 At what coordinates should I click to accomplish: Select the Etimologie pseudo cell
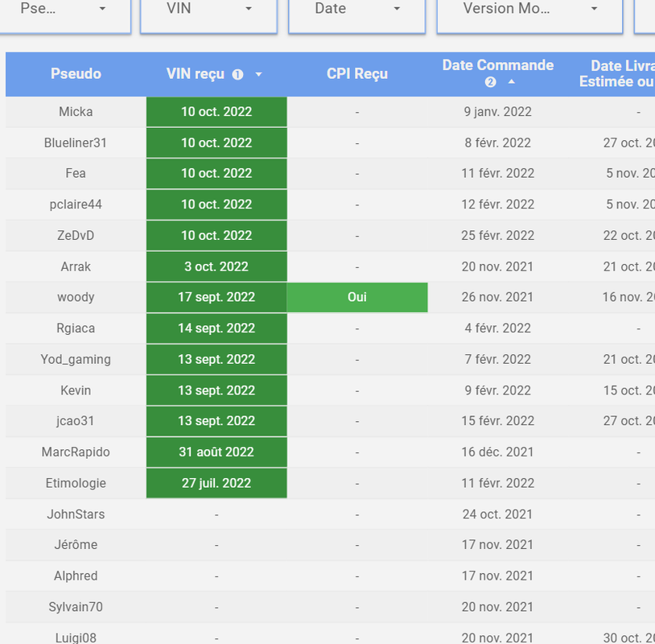[76, 483]
